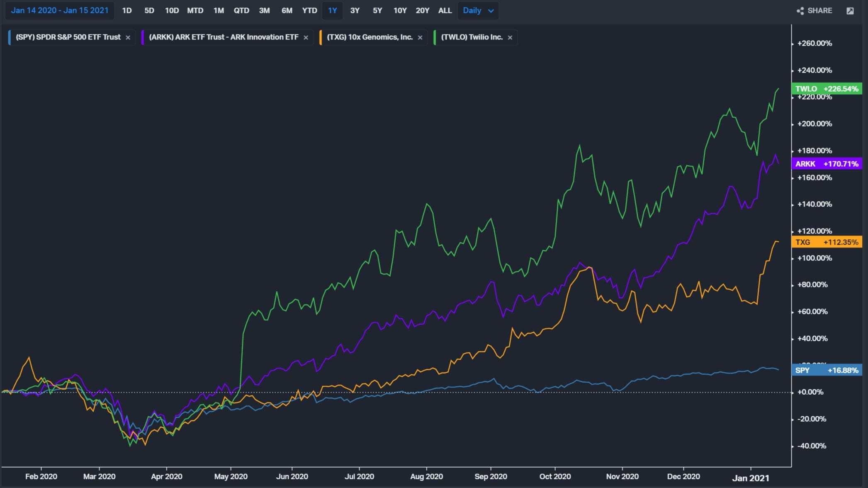Click the Jan 2021 axis label

[751, 478]
